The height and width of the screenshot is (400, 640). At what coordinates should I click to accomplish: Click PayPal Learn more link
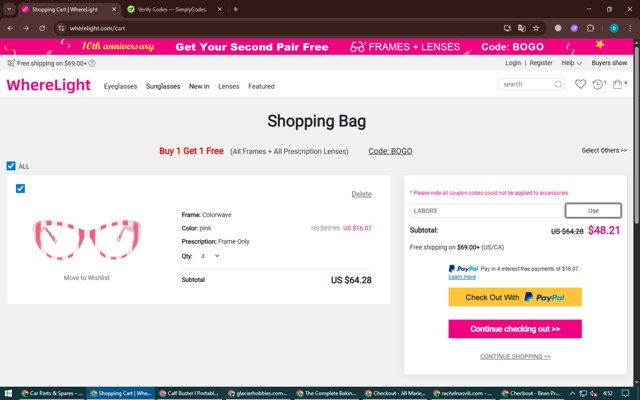pyautogui.click(x=462, y=277)
